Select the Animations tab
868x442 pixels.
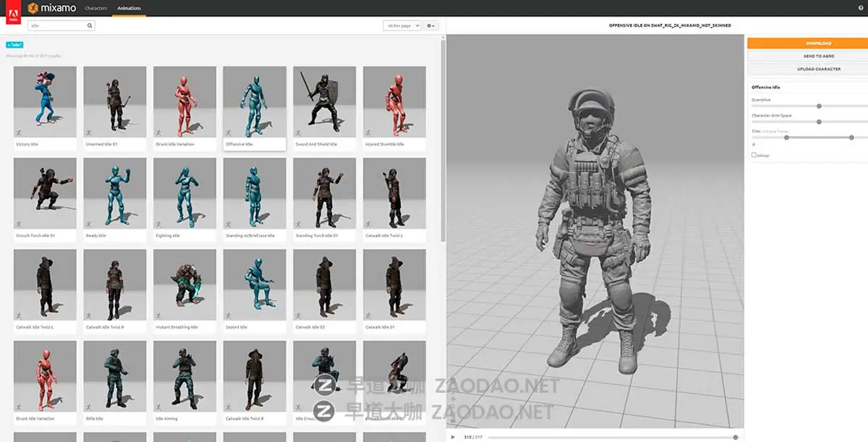click(129, 8)
